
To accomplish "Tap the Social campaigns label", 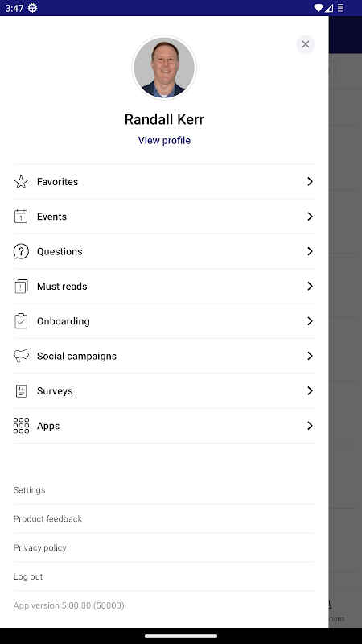I will [x=76, y=356].
